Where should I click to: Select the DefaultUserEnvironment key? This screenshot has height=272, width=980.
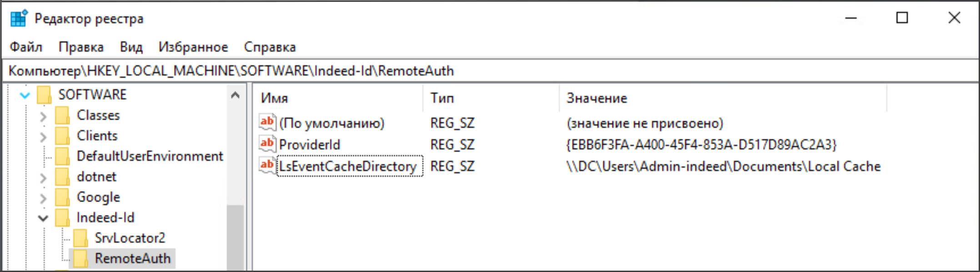pos(150,156)
